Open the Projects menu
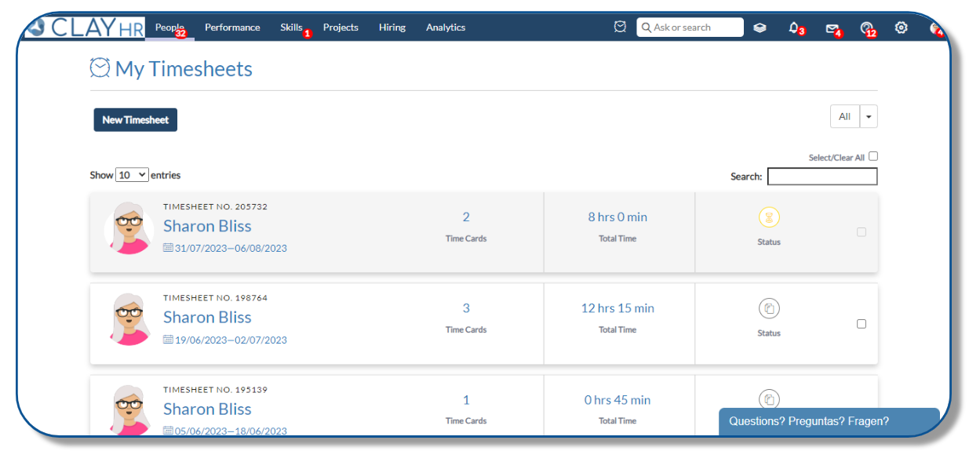Image resolution: width=980 pixels, height=462 pixels. coord(341,27)
